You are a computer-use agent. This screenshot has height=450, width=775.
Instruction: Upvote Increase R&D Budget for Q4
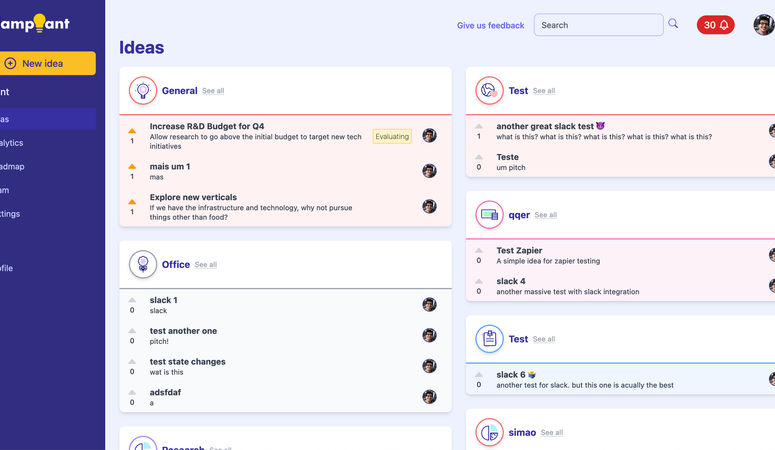pyautogui.click(x=132, y=131)
